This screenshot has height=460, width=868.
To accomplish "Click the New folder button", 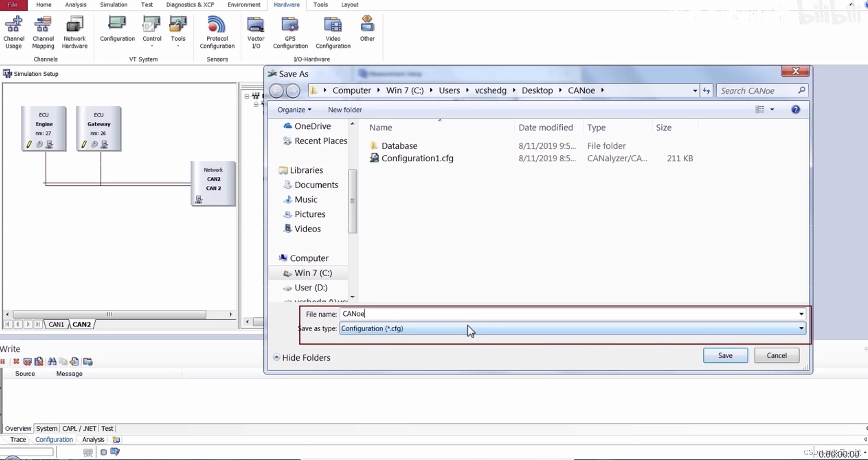I will (345, 110).
